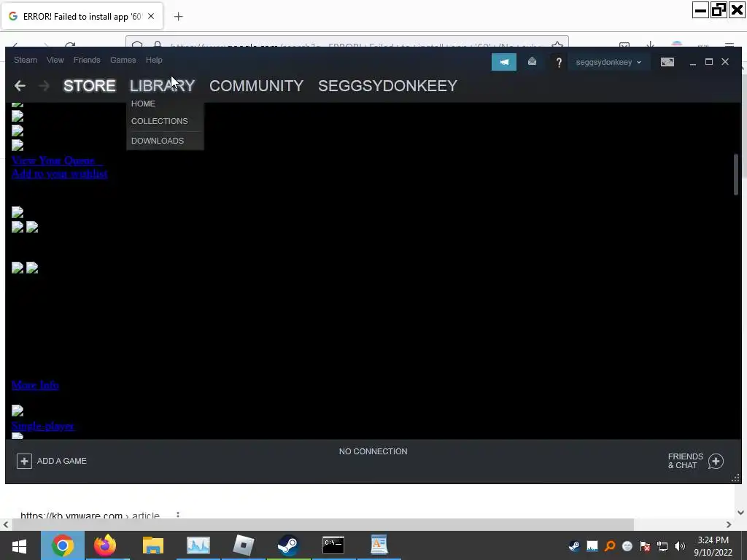The height and width of the screenshot is (560, 747).
Task: Open the performance monitor taskbar icon
Action: [x=198, y=545]
